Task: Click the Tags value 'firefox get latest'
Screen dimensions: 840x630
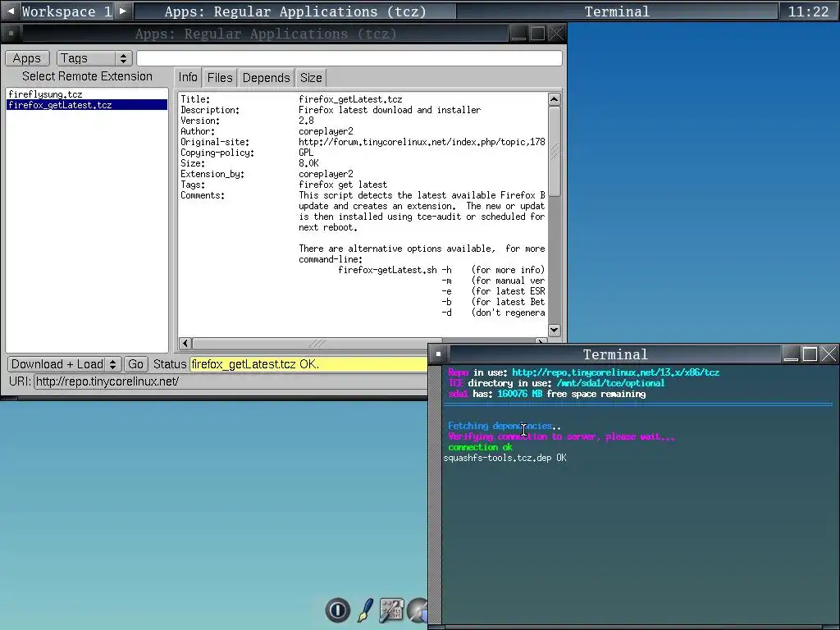Action: 343,185
